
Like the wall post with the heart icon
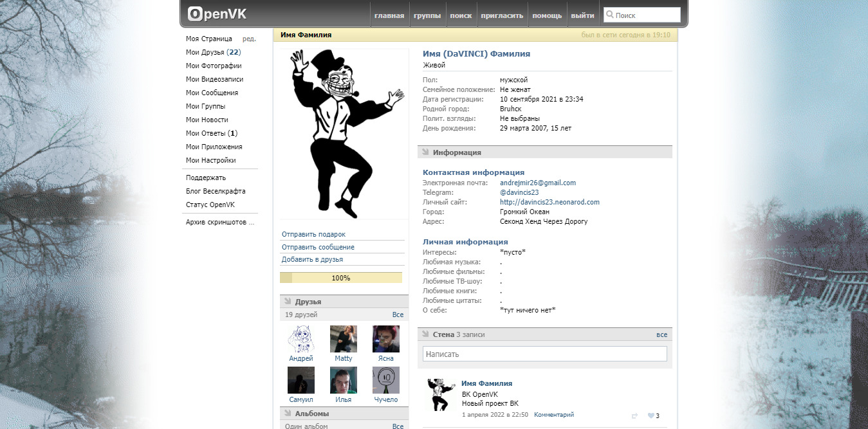tap(651, 415)
